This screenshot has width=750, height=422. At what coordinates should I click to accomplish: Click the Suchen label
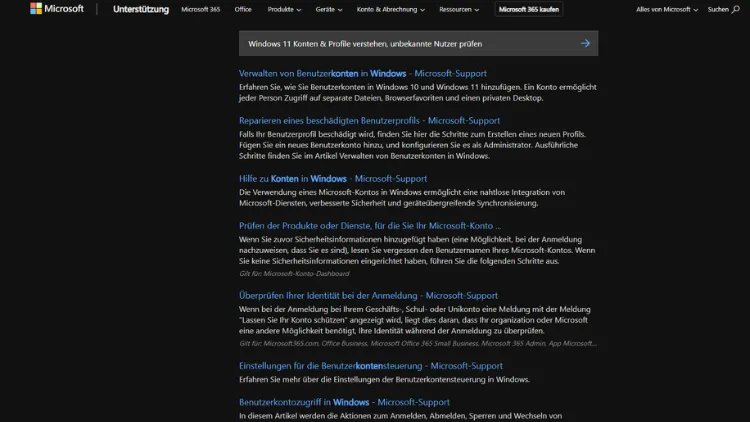[x=718, y=9]
